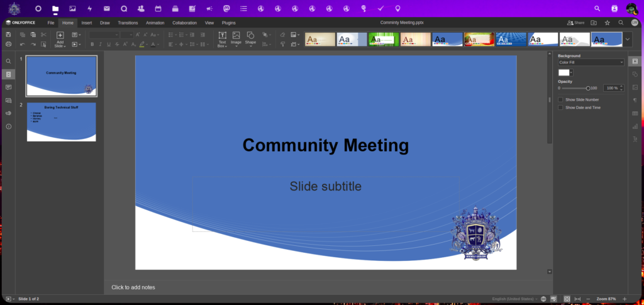Open the comments panel in left sidebar

pyautogui.click(x=9, y=87)
